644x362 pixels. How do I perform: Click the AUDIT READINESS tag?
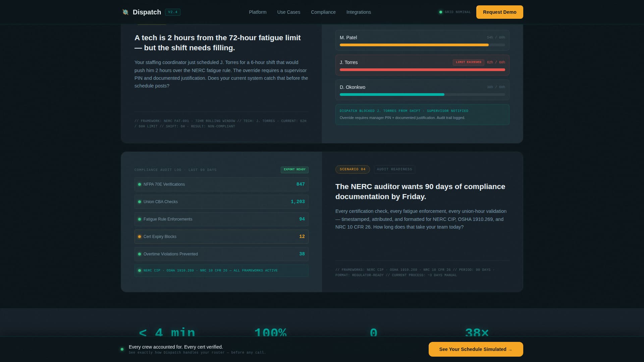click(x=394, y=169)
